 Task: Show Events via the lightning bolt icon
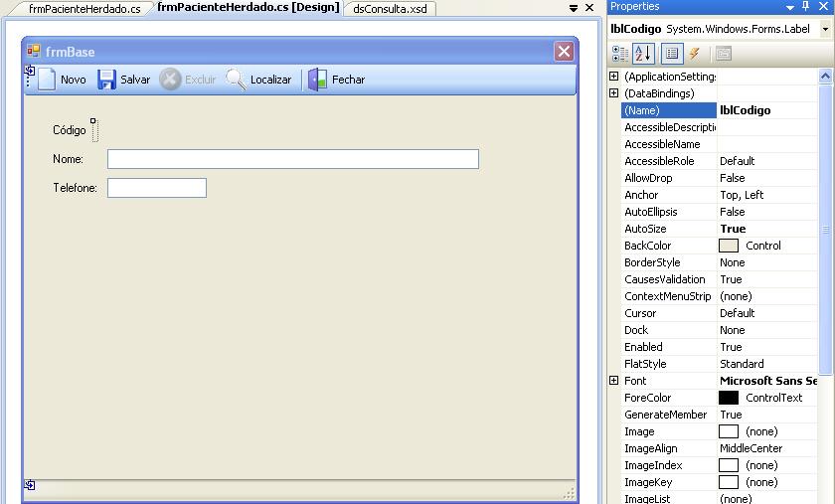(695, 54)
